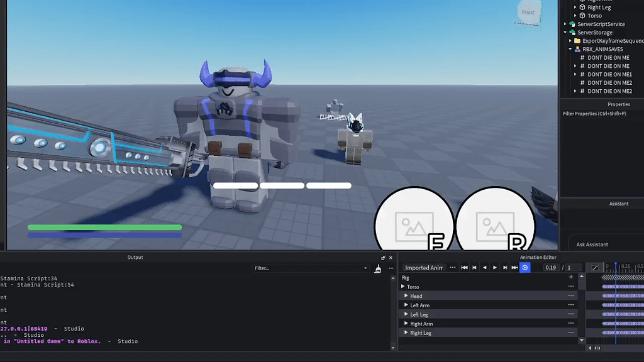Expand the Right Leg track in Animation Editor

(x=406, y=332)
